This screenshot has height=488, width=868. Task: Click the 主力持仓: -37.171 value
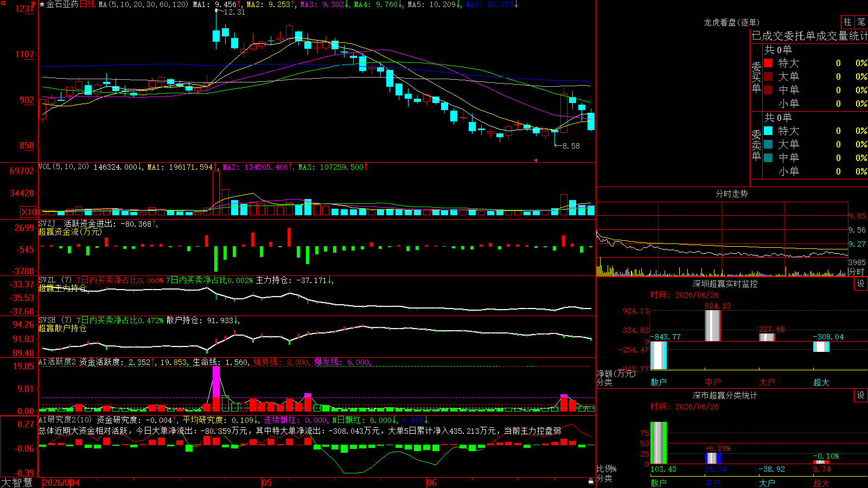[x=295, y=280]
